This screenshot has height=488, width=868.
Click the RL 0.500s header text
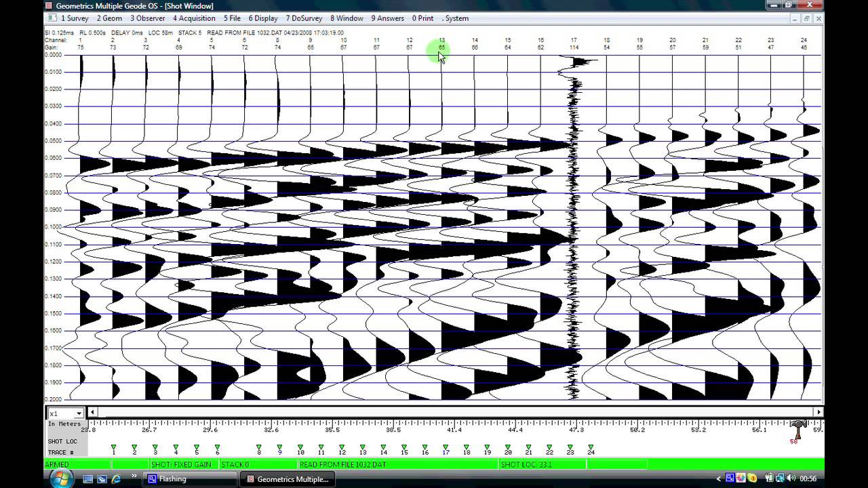92,33
